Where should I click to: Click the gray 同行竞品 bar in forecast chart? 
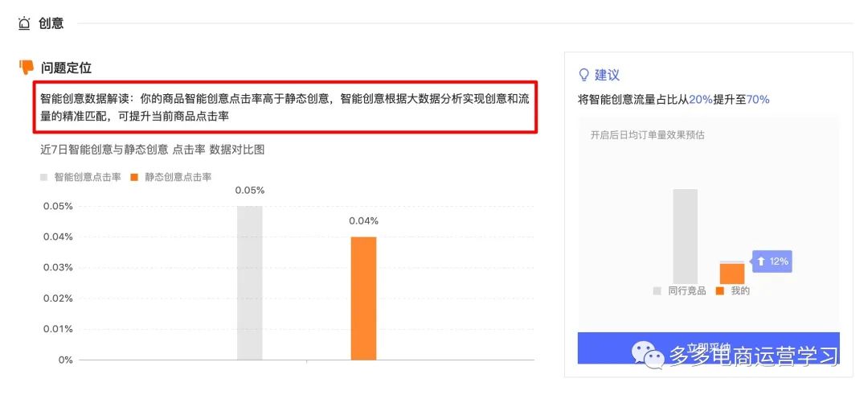[x=686, y=237]
